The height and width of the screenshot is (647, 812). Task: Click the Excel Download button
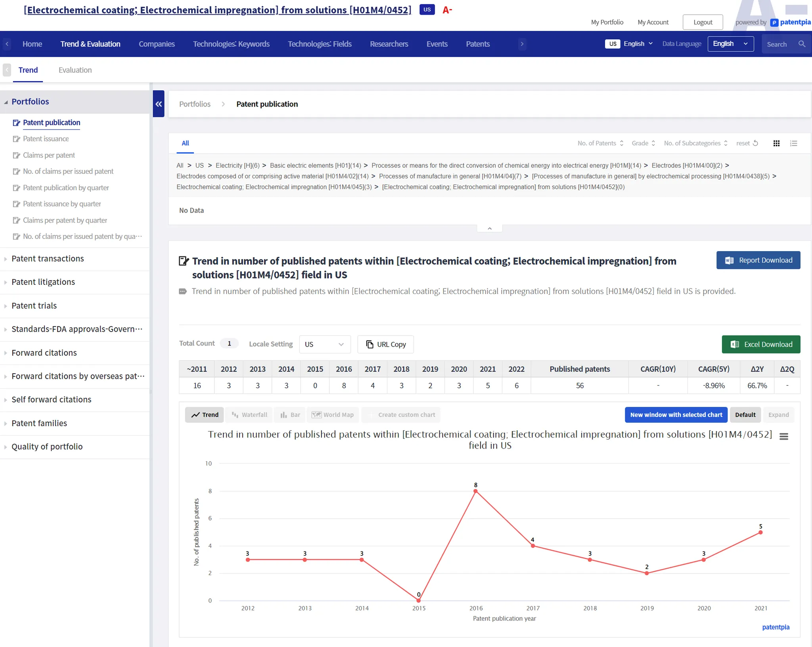click(x=760, y=344)
